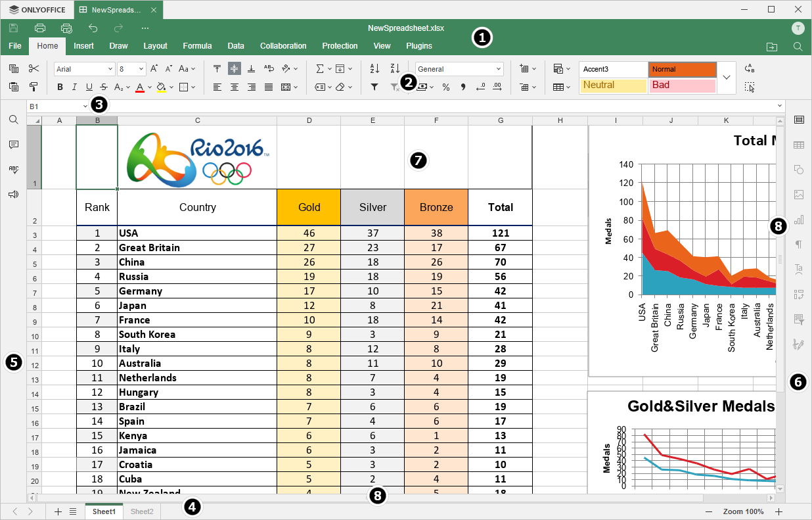This screenshot has width=812, height=520.
Task: Insert a percent style with the % icon
Action: pos(446,86)
